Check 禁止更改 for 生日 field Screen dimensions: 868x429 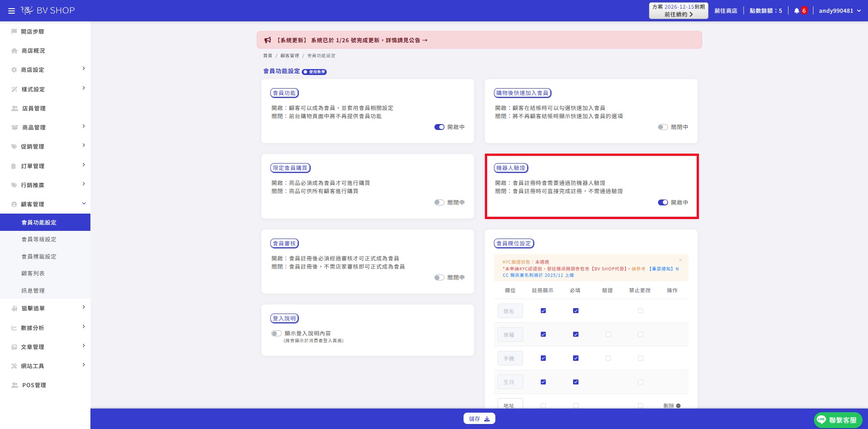pyautogui.click(x=640, y=382)
